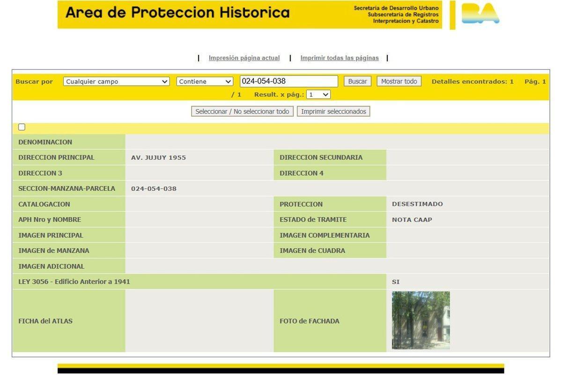Click the 'Pág. 1' indicator

(535, 81)
